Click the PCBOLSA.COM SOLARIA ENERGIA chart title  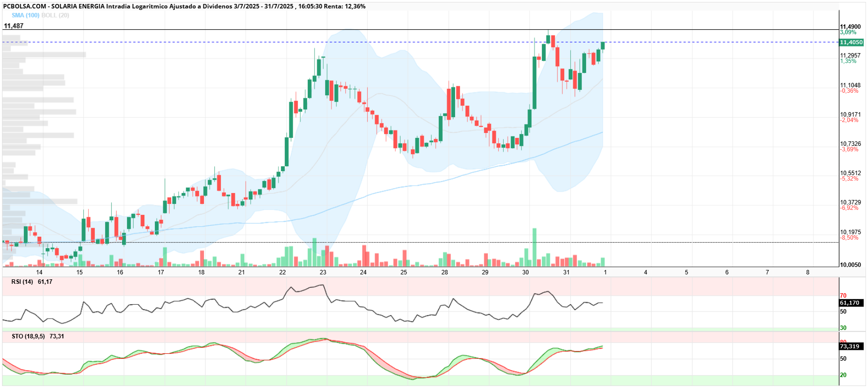pyautogui.click(x=185, y=6)
